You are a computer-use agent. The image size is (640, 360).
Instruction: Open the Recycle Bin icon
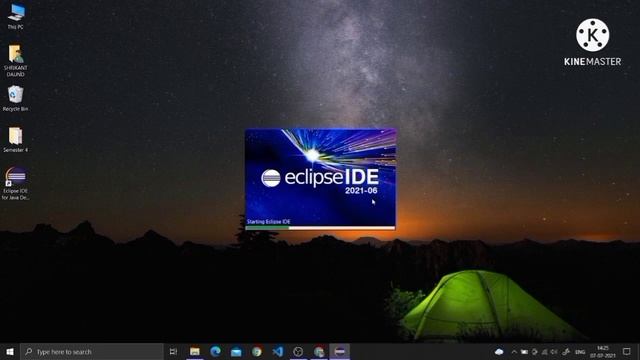[16, 98]
